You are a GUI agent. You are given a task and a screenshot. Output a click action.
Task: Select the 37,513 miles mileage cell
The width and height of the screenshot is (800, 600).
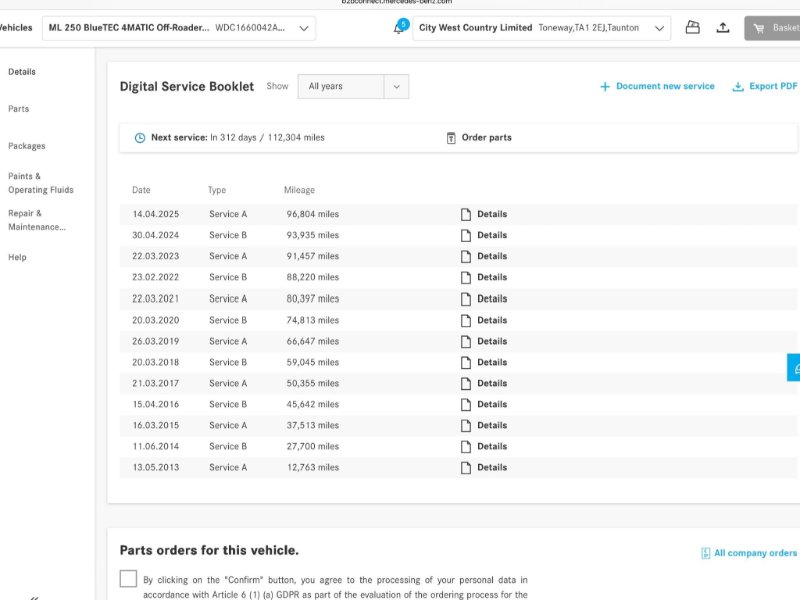click(313, 426)
